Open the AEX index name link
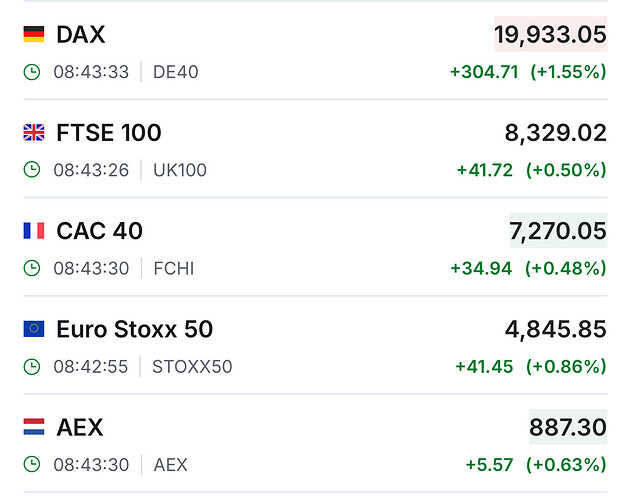Image resolution: width=630 pixels, height=500 pixels. pos(80,427)
